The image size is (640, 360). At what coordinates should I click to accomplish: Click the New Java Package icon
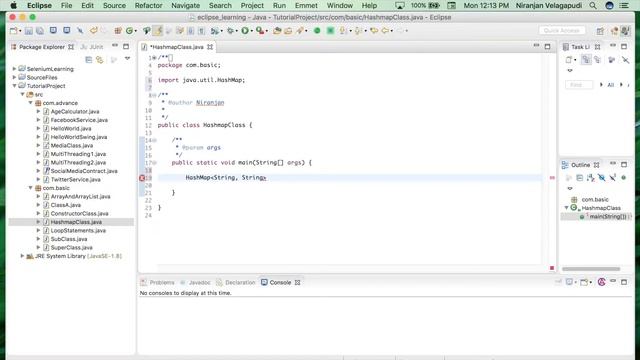point(118,31)
